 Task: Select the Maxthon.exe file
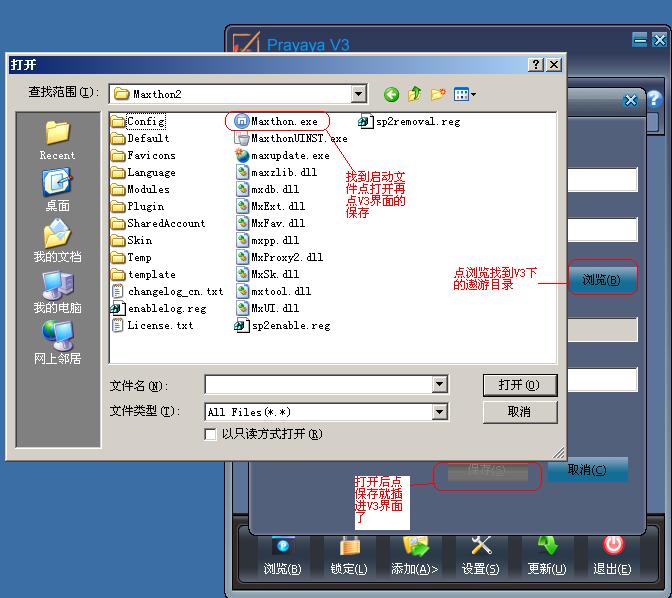tap(276, 121)
